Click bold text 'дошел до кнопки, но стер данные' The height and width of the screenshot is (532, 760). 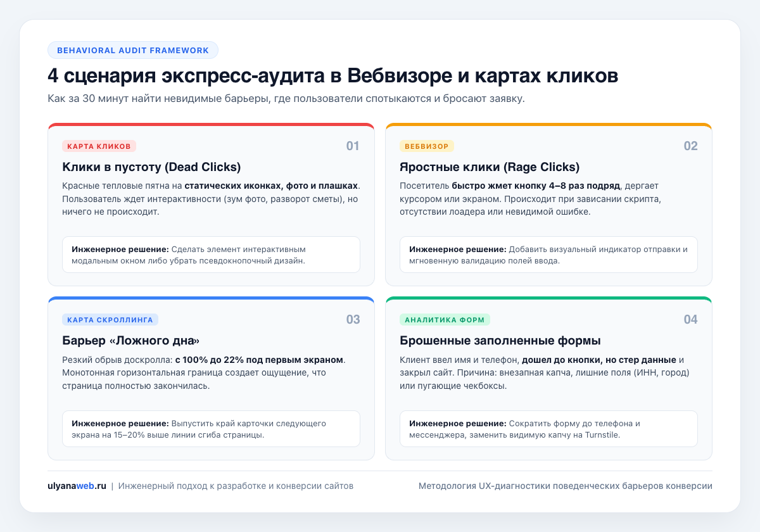(x=599, y=360)
